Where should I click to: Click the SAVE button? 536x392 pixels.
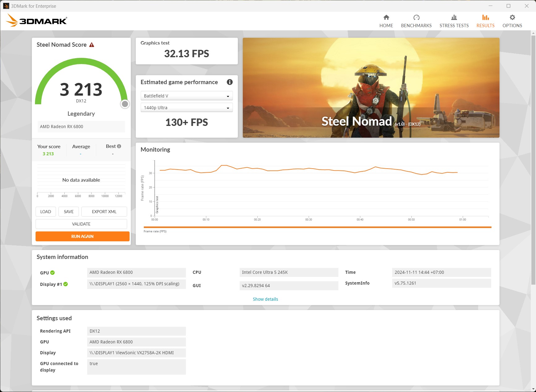69,212
